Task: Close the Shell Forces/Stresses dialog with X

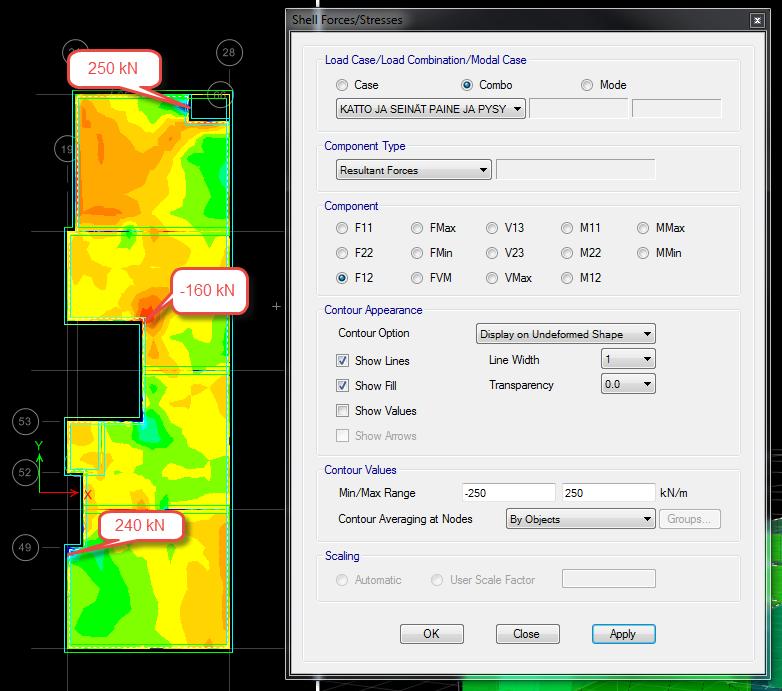Action: [757, 20]
